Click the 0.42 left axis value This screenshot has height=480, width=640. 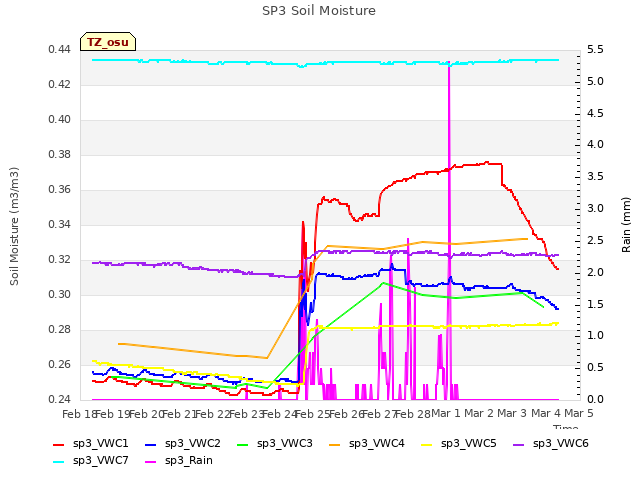[59, 85]
